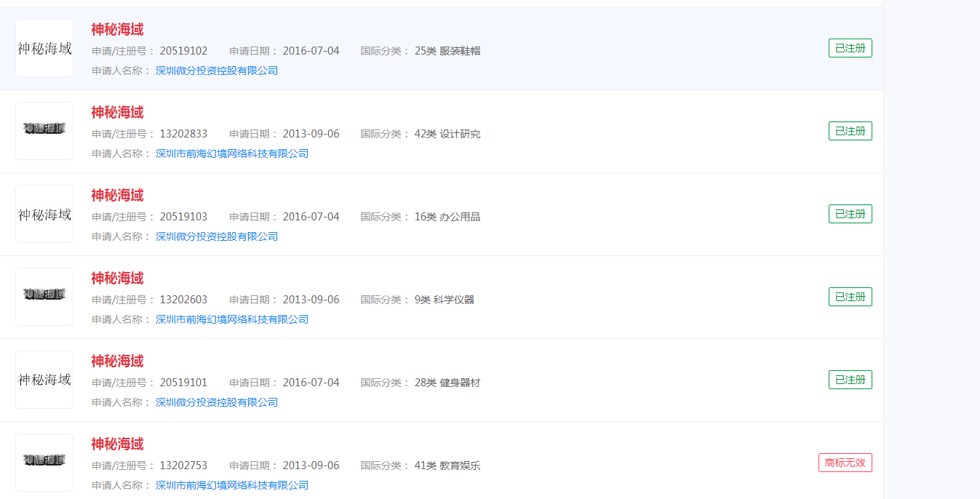Open thumbnail image of trademark 13202603
980x499 pixels.
pyautogui.click(x=44, y=297)
